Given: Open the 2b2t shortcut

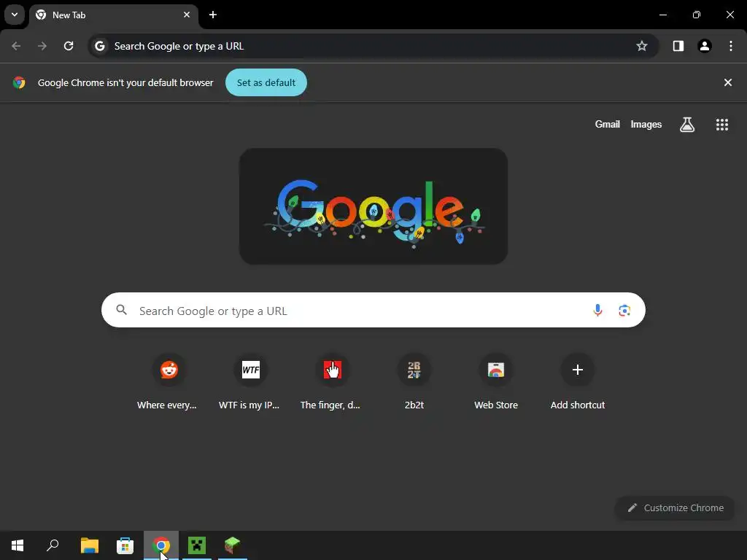Looking at the screenshot, I should point(414,381).
